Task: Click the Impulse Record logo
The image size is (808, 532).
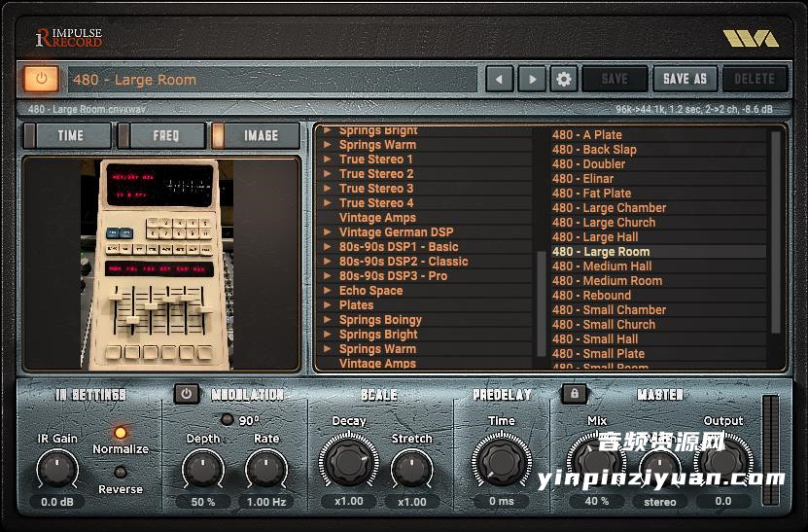Action: click(x=69, y=38)
